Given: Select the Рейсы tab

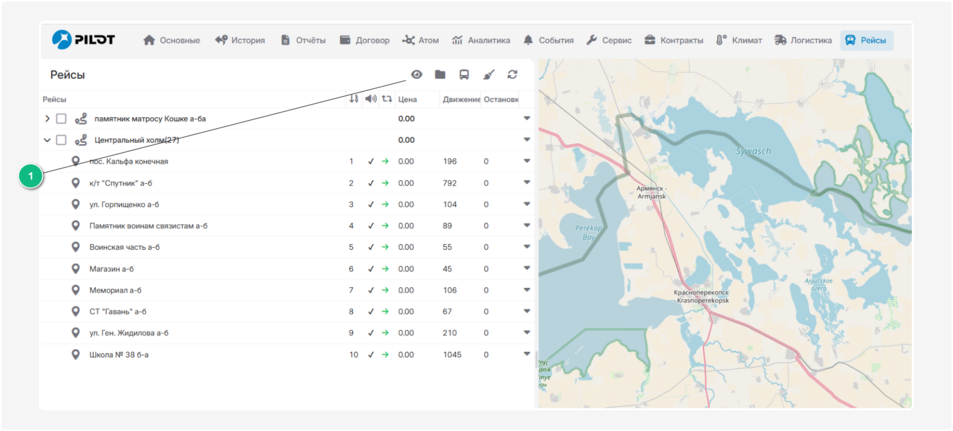Looking at the screenshot, I should click(x=867, y=41).
